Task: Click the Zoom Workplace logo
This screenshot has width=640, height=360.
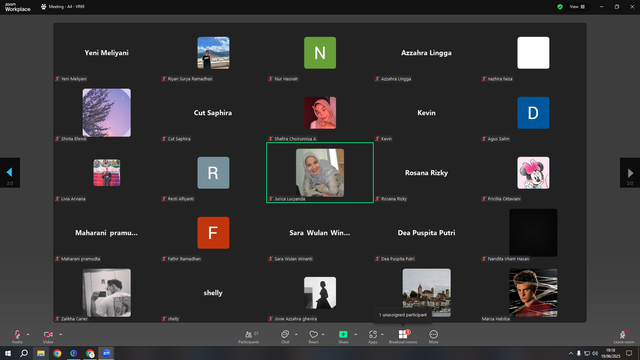Action: [x=18, y=7]
